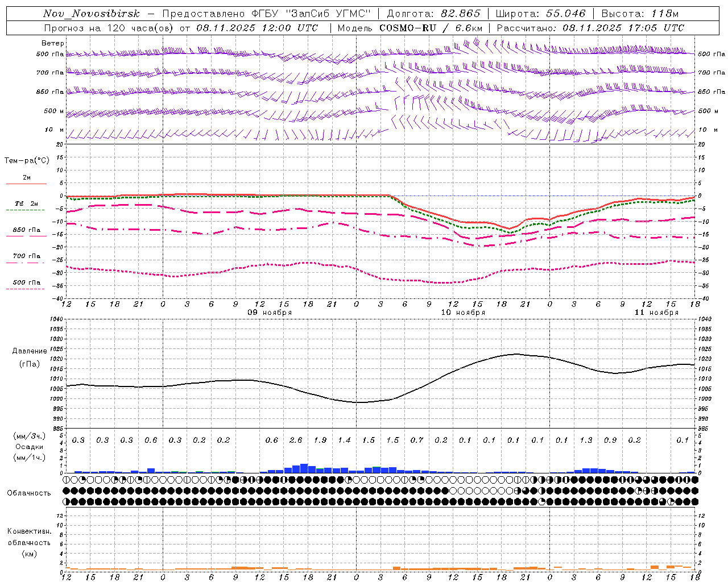Viewport: 728px width, 582px height.
Task: Click the 0.7 precipitation value
Action: coord(417,440)
